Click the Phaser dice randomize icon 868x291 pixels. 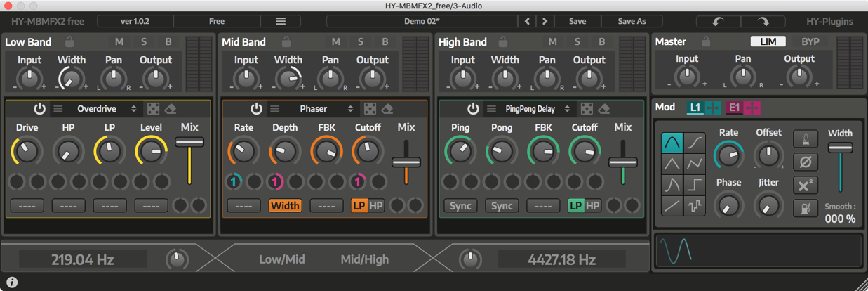pyautogui.click(x=370, y=109)
